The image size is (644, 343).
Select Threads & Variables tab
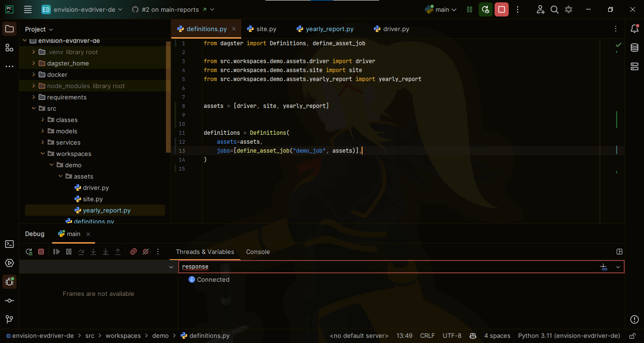pos(205,252)
